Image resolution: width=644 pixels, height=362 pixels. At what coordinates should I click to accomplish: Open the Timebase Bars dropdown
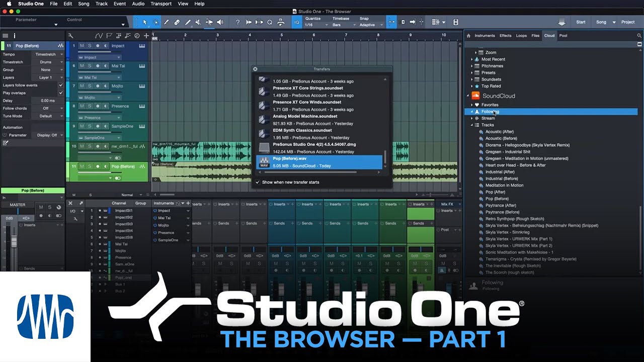click(x=343, y=25)
